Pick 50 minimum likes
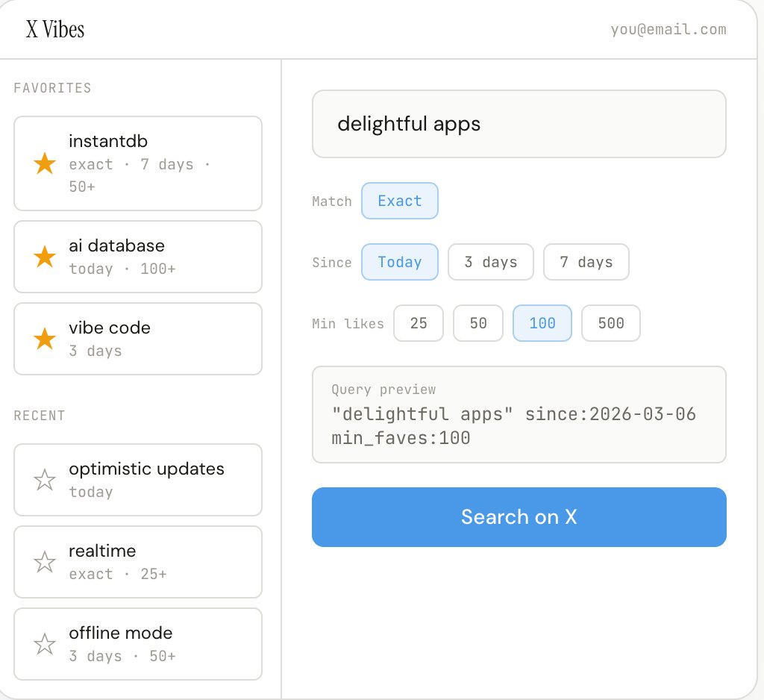Screen dimensions: 764x700 pyautogui.click(x=478, y=323)
